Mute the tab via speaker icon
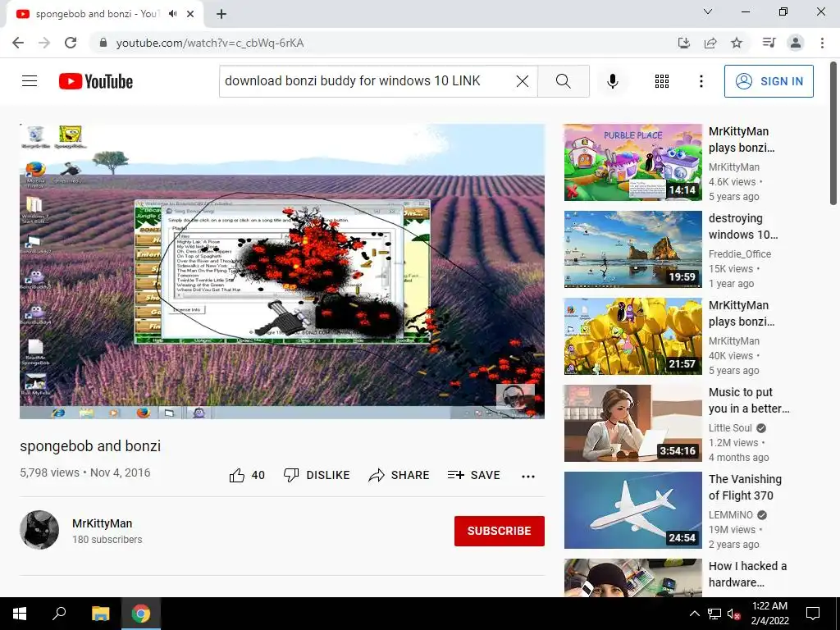 [x=172, y=14]
